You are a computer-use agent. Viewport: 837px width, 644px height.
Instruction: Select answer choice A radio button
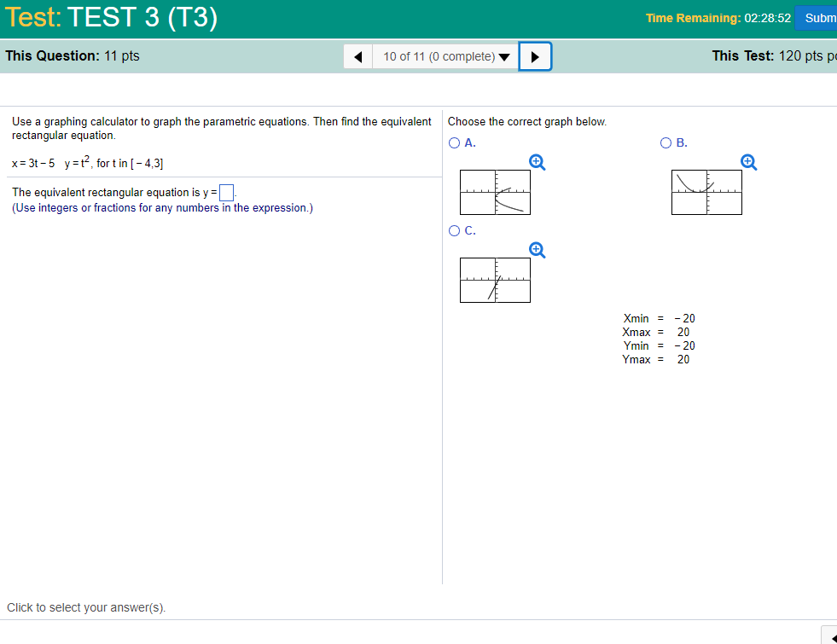pos(454,143)
